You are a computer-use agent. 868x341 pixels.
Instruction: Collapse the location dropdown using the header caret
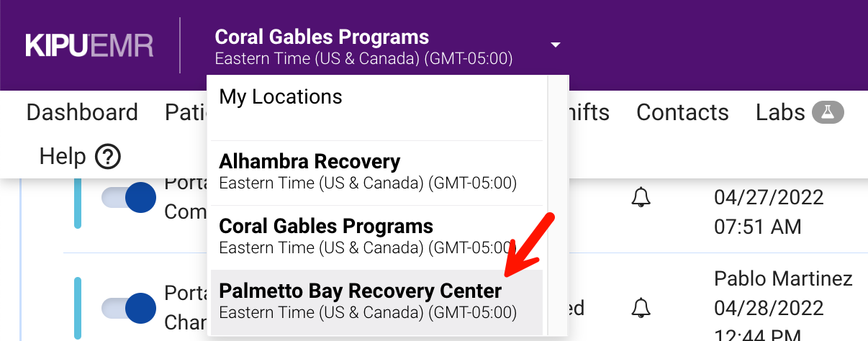(x=555, y=45)
